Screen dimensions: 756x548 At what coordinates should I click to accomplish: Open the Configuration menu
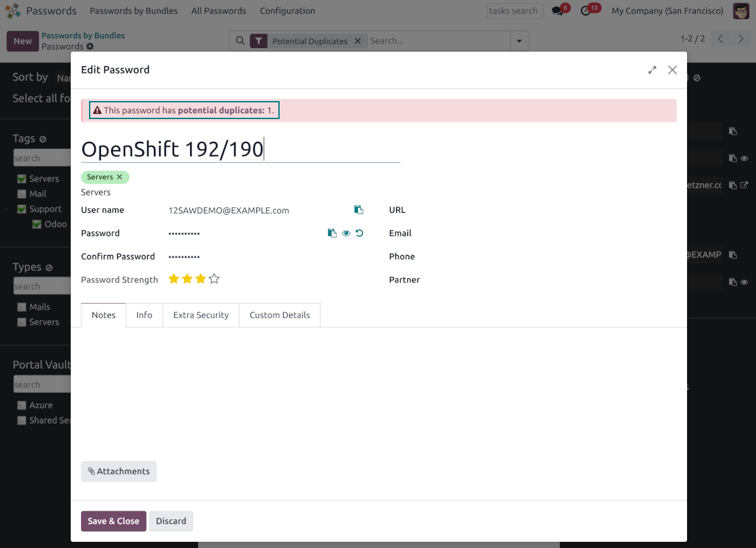[287, 11]
